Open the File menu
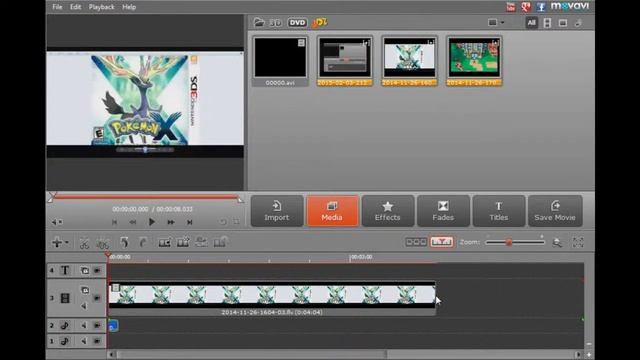The height and width of the screenshot is (360, 640). 57,7
